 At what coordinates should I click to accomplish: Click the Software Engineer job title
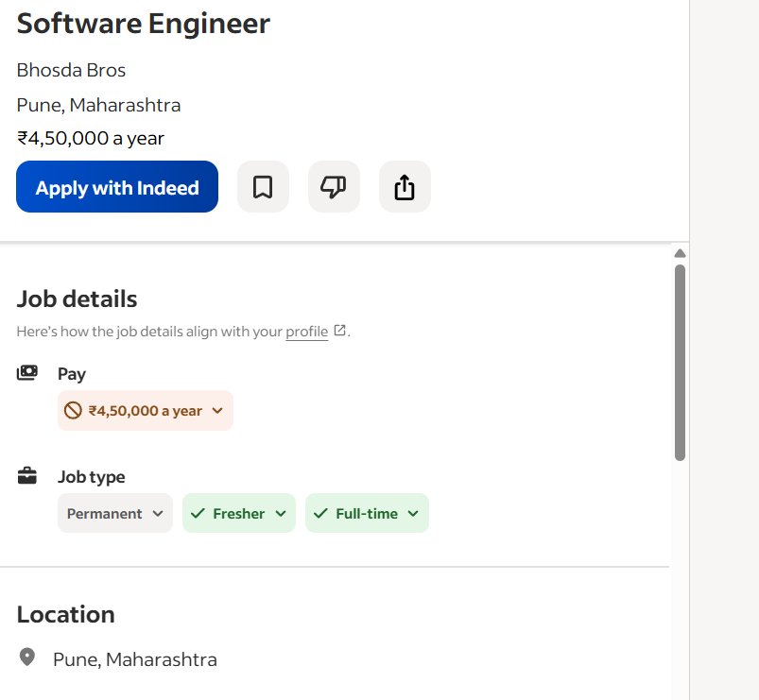pyautogui.click(x=144, y=24)
